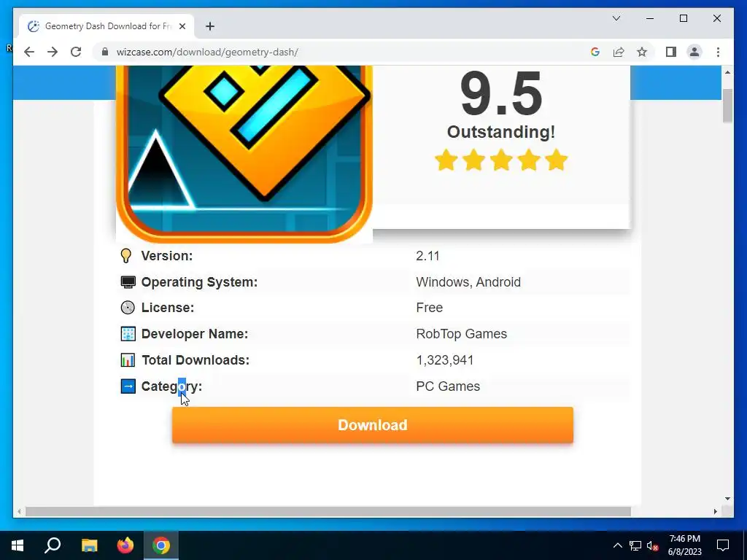This screenshot has height=560, width=747.
Task: Reload the wizcase page
Action: (76, 52)
